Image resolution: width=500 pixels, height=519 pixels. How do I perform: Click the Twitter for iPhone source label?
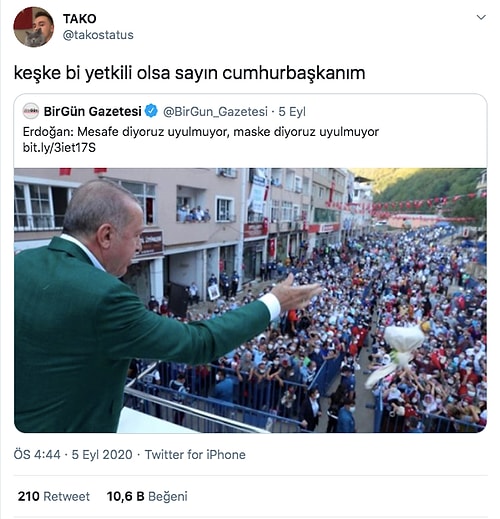pos(195,455)
